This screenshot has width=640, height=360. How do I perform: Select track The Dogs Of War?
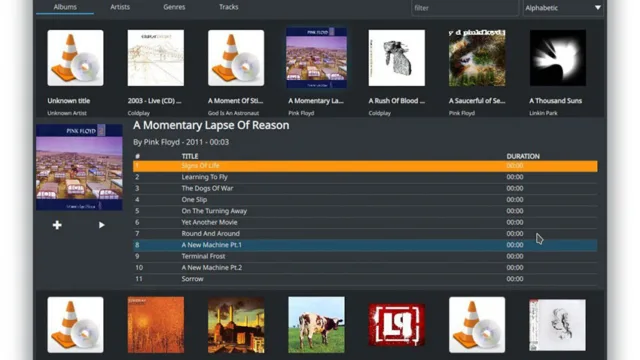[365, 189]
